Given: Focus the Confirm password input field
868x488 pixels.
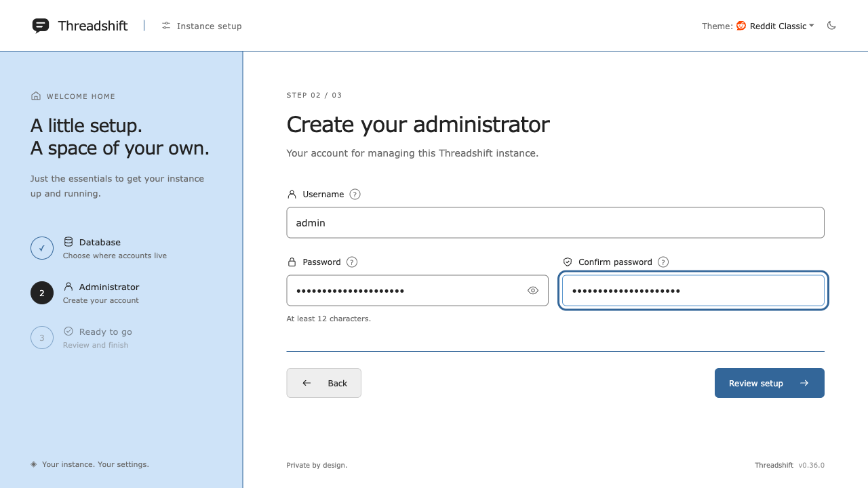Looking at the screenshot, I should point(693,290).
